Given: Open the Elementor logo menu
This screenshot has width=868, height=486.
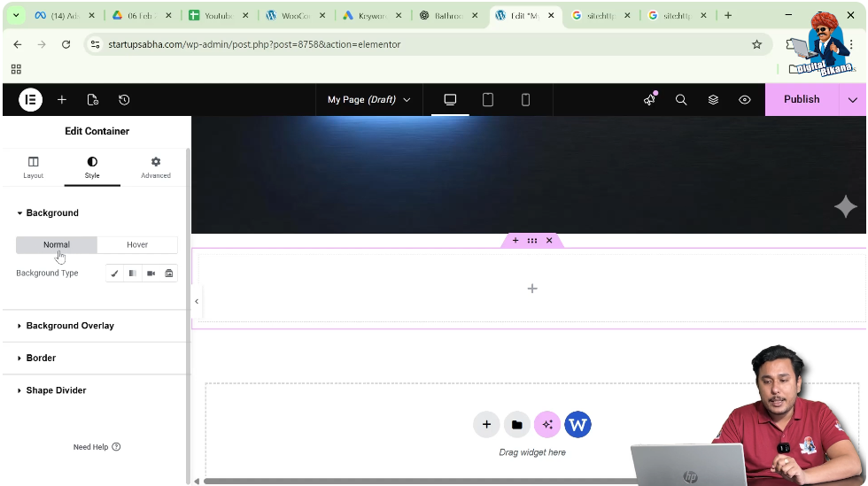Looking at the screenshot, I should 30,100.
